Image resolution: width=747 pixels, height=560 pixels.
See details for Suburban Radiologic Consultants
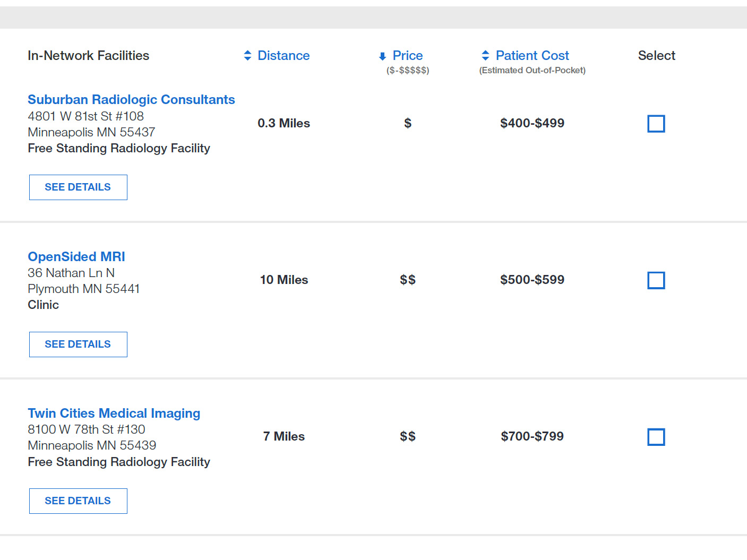pos(78,187)
